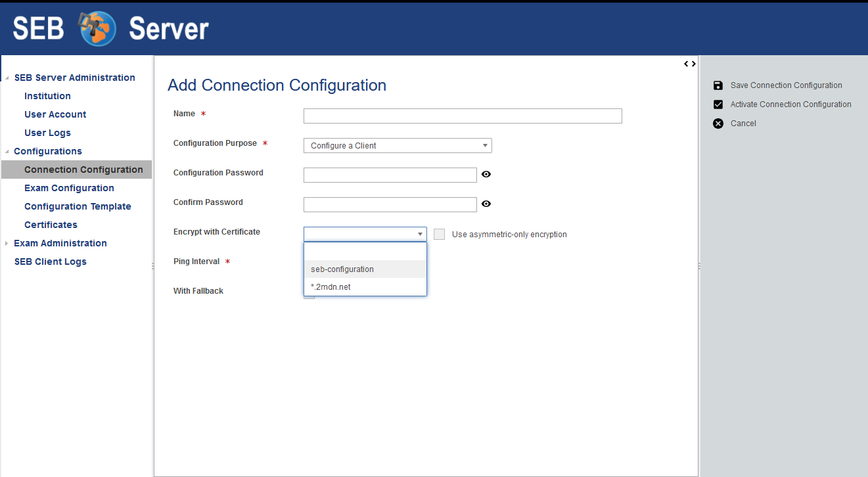
Task: Click the SEB Server globe logo
Action: 97,29
